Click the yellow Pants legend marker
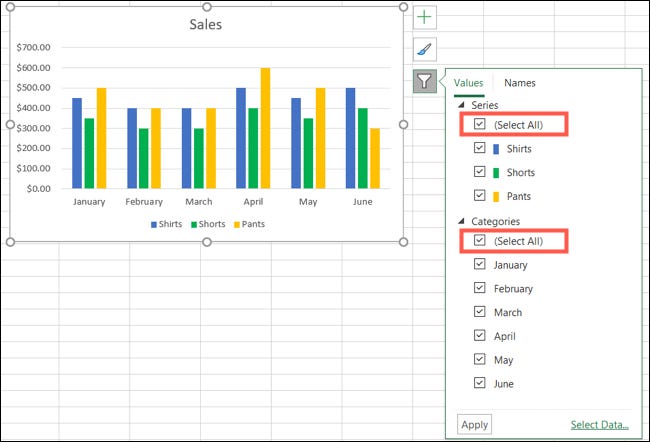 (x=237, y=224)
